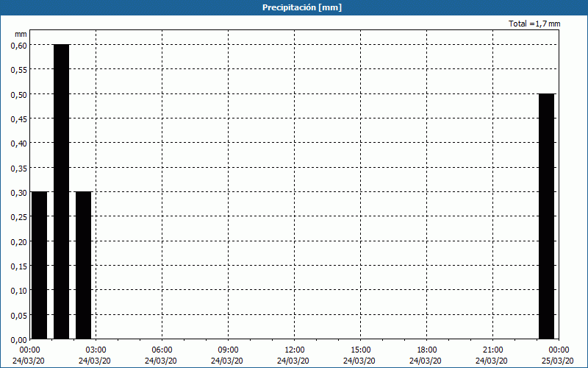
Task: Click the Precipitación [mm] chart title
Action: tap(302, 7)
